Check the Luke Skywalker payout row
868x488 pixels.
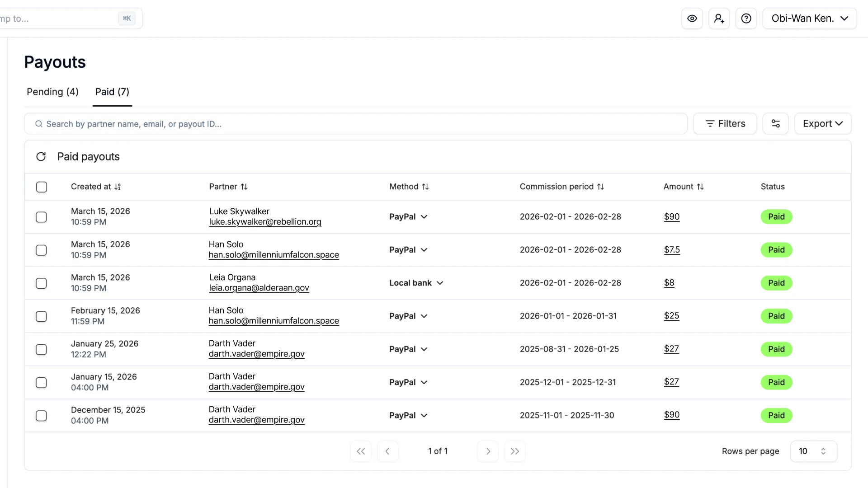tap(41, 217)
